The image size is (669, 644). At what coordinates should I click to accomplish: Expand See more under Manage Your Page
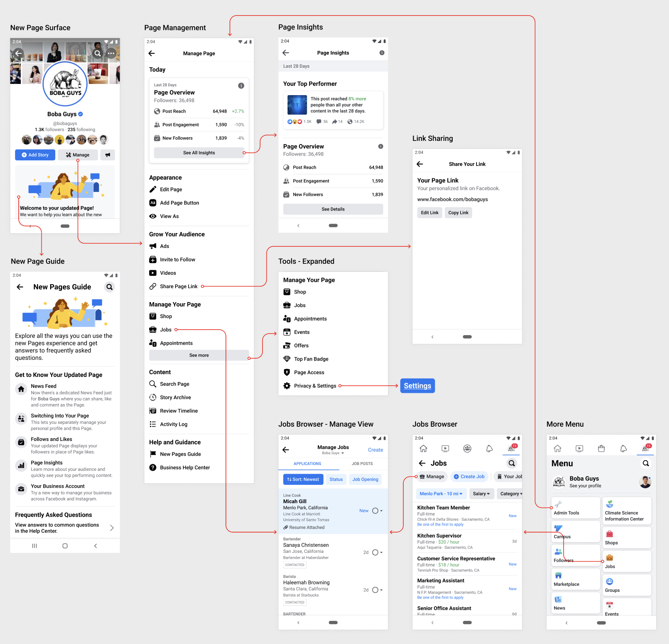pyautogui.click(x=199, y=355)
